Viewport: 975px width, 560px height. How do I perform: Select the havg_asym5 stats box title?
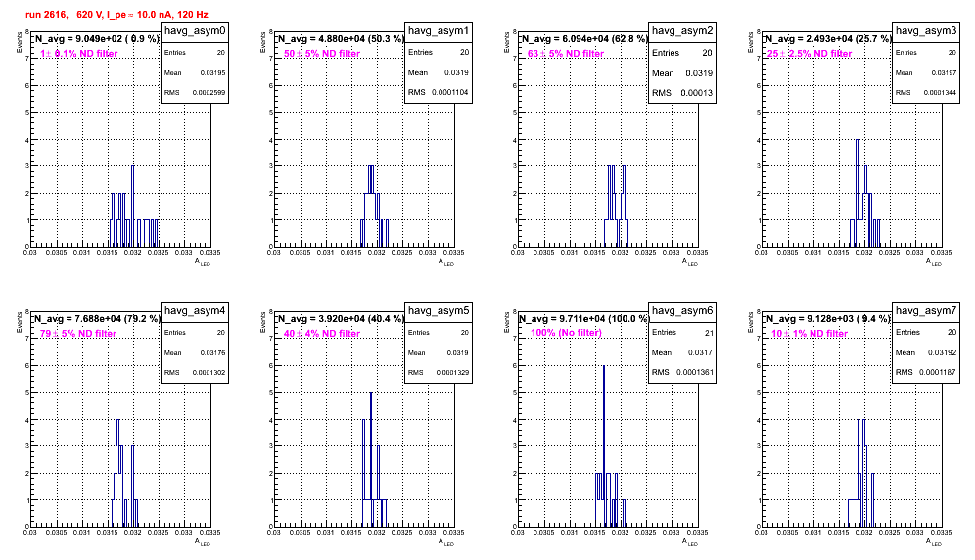[439, 311]
